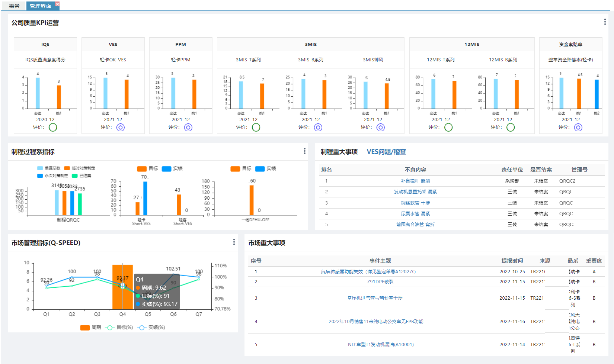Toggle 单据总数 legend color swatch
This screenshot has width=614, height=364.
pyautogui.click(x=40, y=168)
